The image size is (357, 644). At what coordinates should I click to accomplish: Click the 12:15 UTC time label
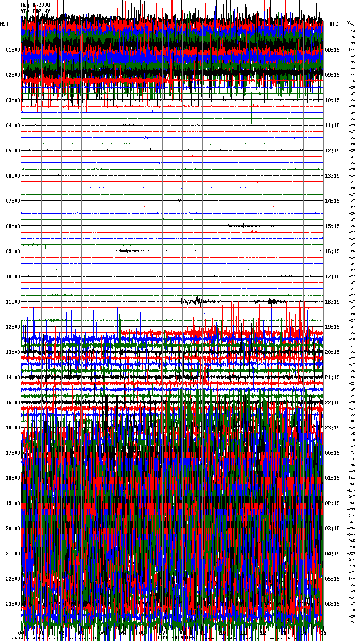tap(332, 151)
